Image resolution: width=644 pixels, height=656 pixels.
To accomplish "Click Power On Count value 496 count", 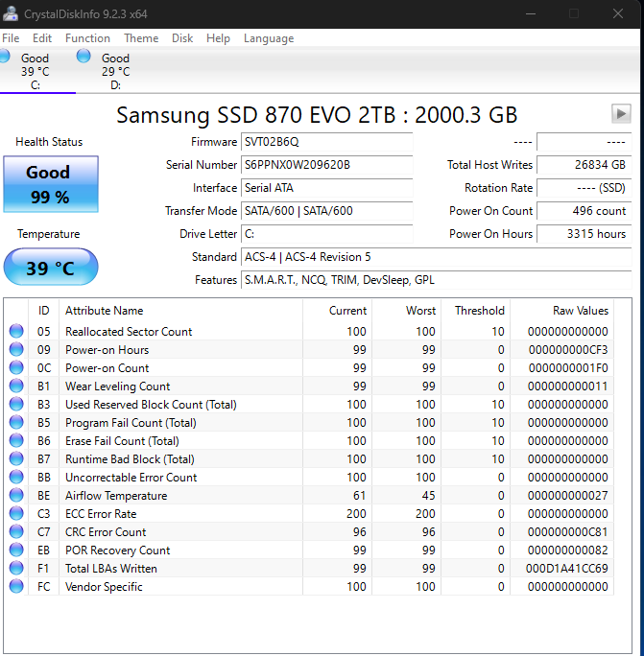I will 584,211.
